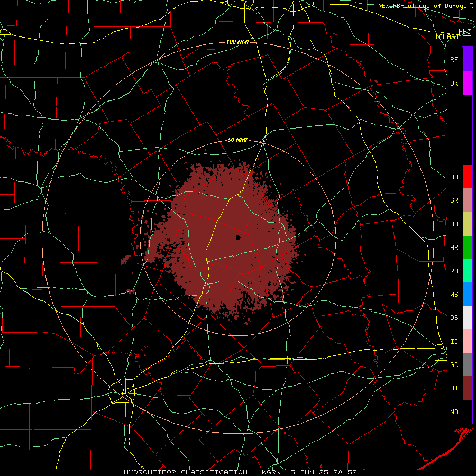Click the '08:52' timestamp
The image size is (476, 476).
[345, 472]
